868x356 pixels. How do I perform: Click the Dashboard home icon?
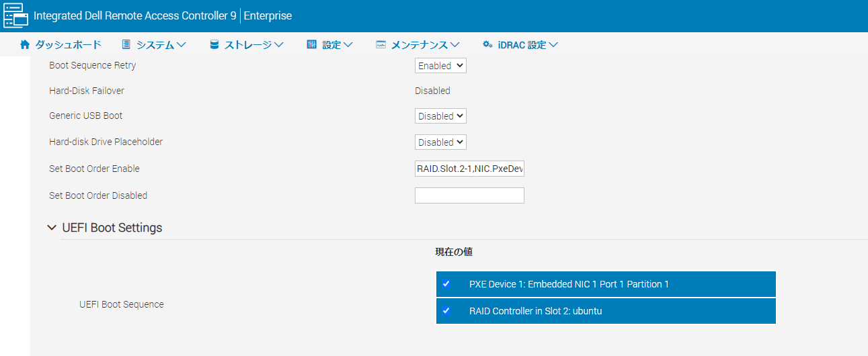tap(26, 45)
